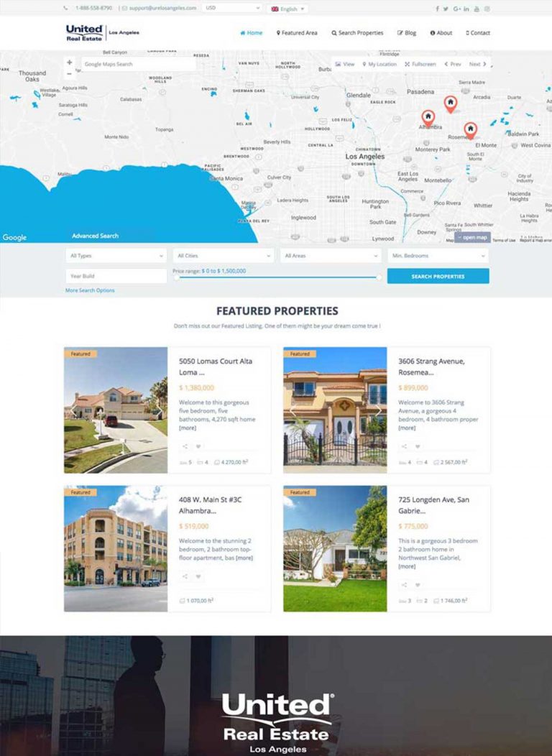Zoom in the map with plus button
552x756 pixels.
point(70,63)
